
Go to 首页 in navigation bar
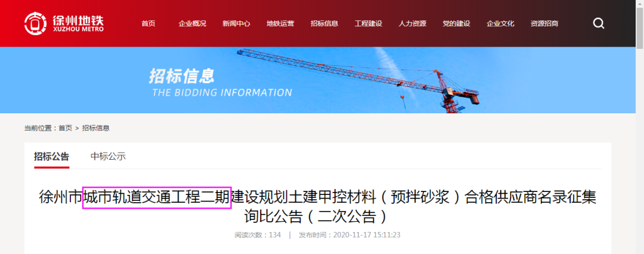tap(148, 23)
